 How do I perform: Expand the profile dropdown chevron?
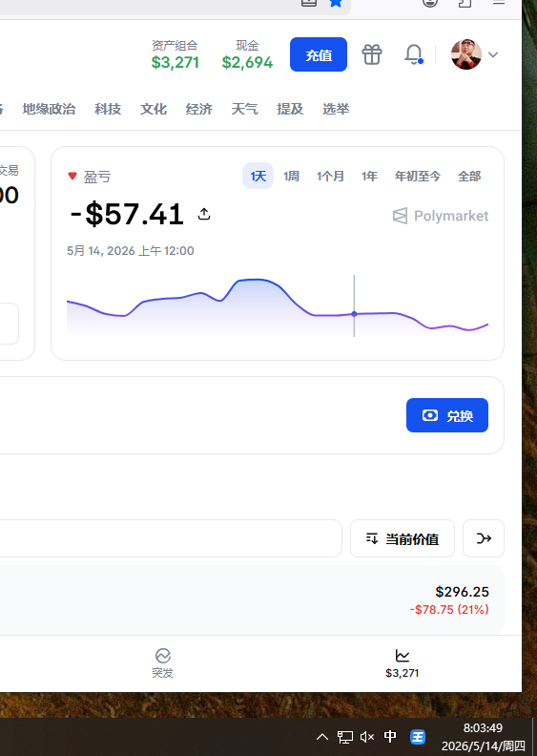(x=493, y=54)
